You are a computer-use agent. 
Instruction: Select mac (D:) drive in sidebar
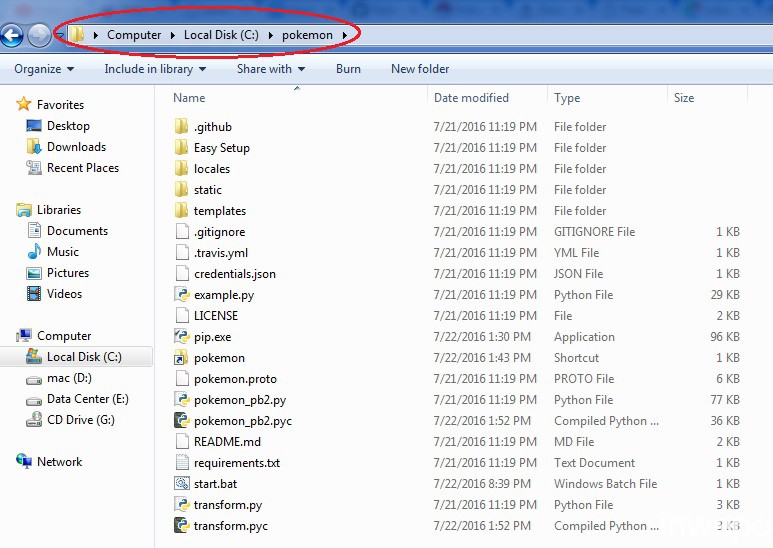(69, 378)
